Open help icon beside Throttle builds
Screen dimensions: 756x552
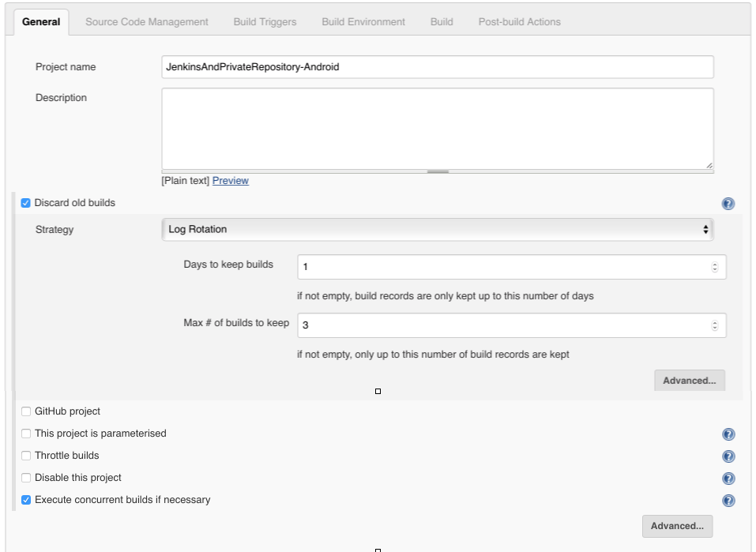[728, 456]
